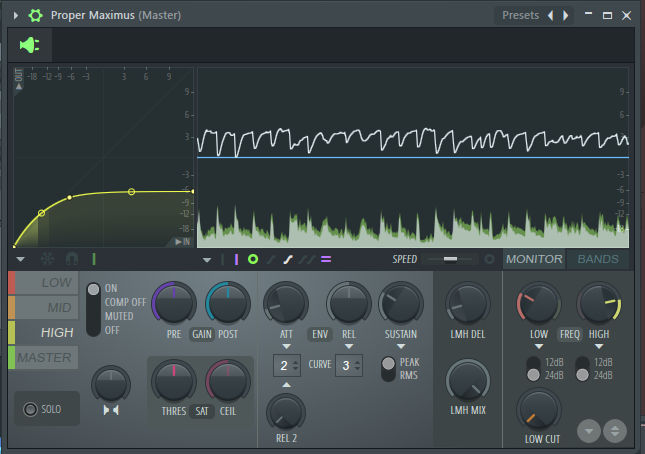The image size is (645, 454).
Task: Toggle the freeze snowflake icon
Action: point(47,259)
